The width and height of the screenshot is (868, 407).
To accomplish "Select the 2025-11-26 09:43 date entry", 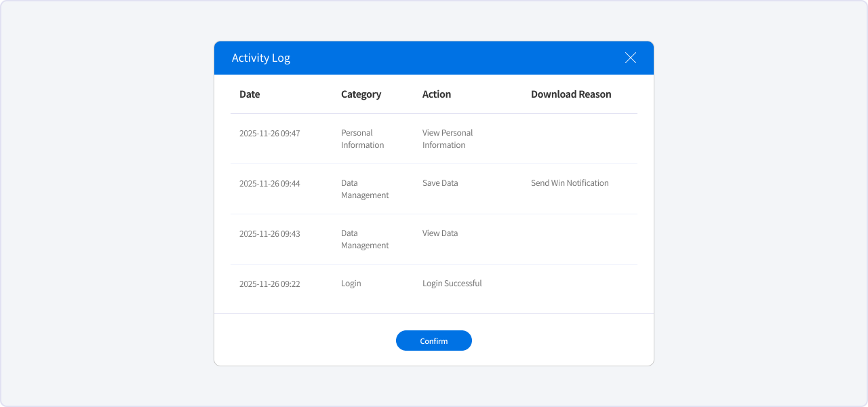I will pyautogui.click(x=269, y=234).
